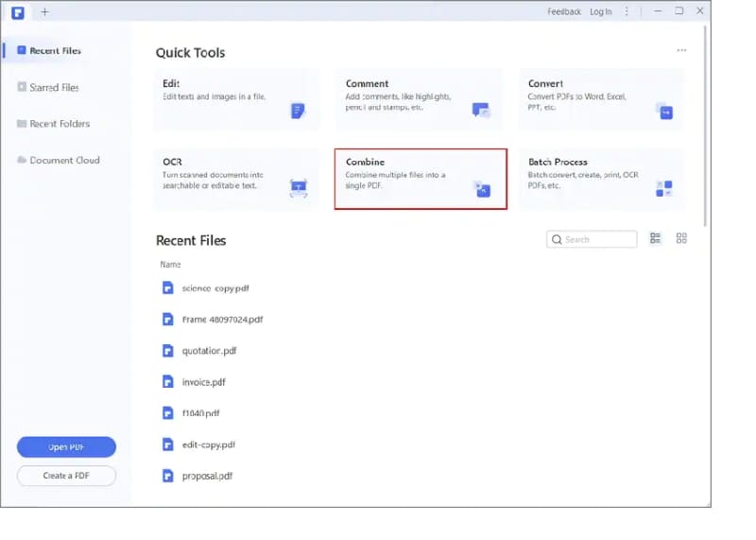Open the invoice.pdf recent file
Image resolution: width=756 pixels, height=540 pixels.
click(x=203, y=382)
